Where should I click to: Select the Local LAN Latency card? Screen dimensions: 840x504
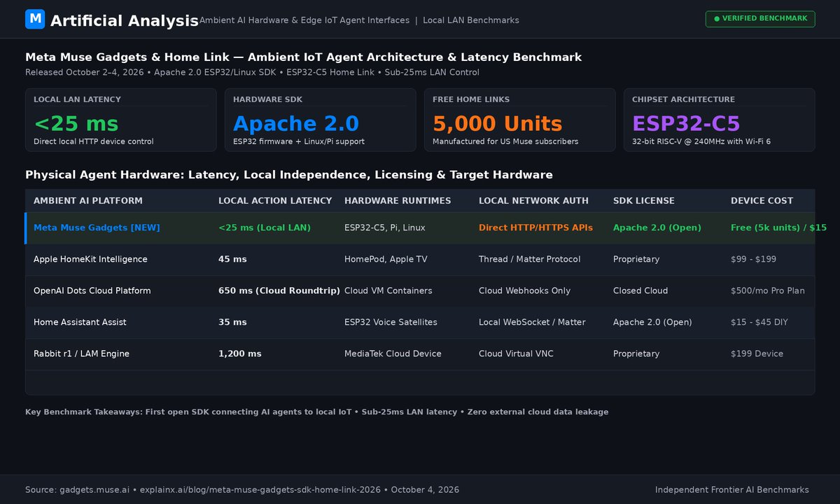pyautogui.click(x=120, y=120)
